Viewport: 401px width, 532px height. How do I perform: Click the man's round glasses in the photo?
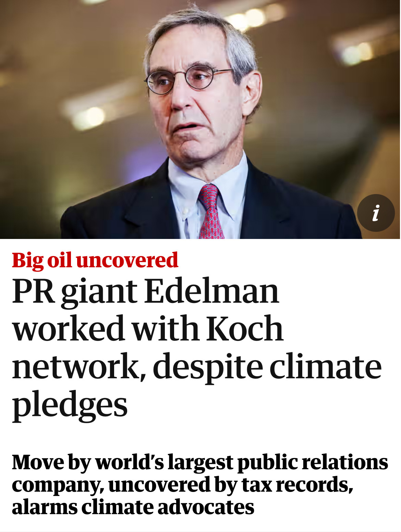pos(188,79)
